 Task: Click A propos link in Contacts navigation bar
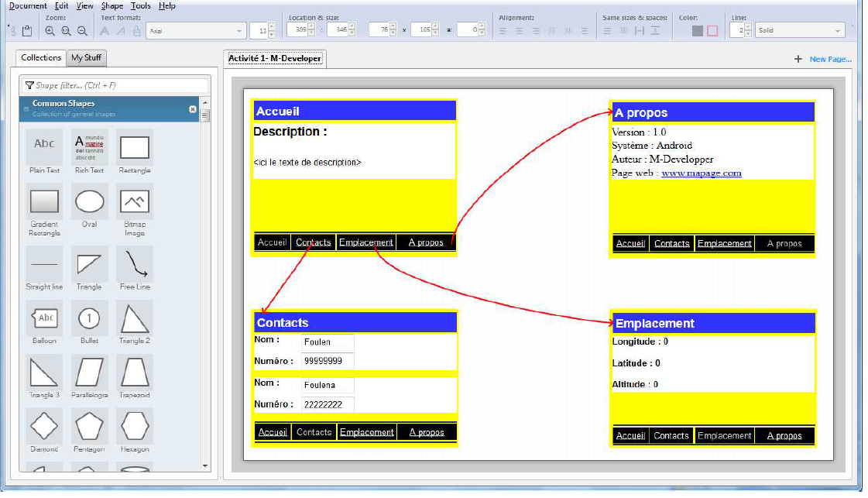(x=427, y=432)
